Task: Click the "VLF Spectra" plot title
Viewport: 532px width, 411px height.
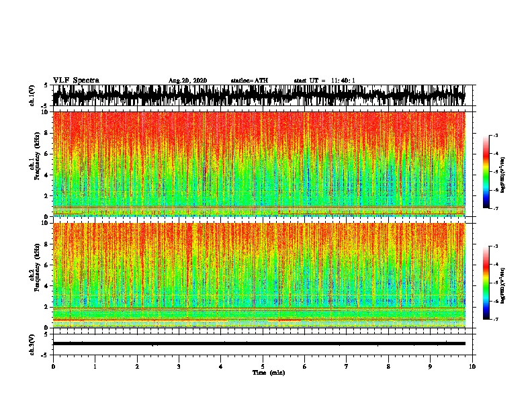Action: coord(76,80)
